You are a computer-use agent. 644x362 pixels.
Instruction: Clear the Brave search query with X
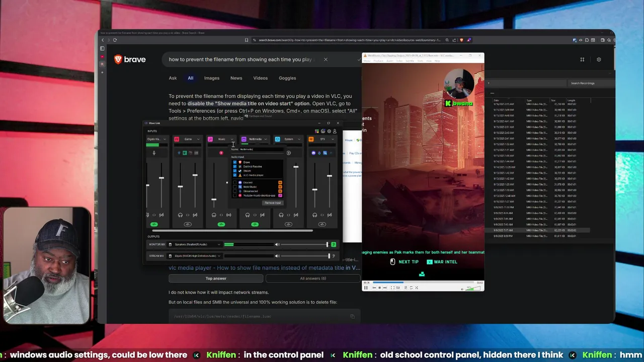click(326, 59)
